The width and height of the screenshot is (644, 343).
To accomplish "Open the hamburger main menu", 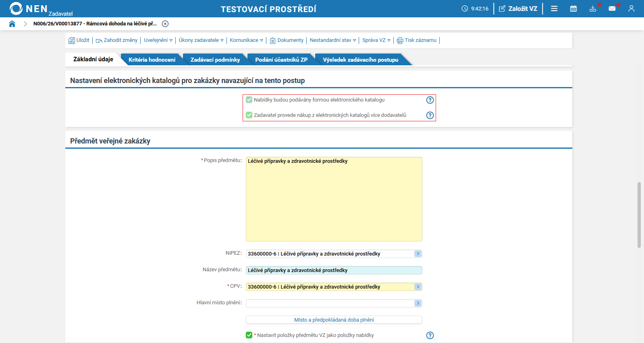I will coord(554,8).
